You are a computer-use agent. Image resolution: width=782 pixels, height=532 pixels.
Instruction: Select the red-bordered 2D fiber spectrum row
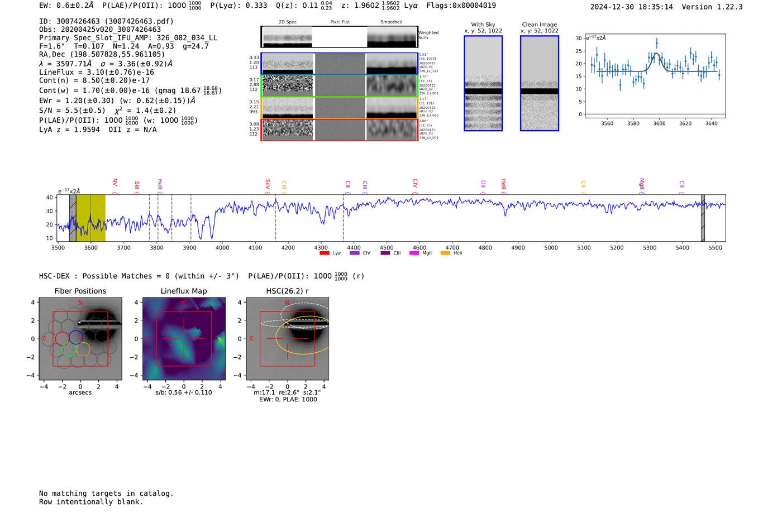pyautogui.click(x=340, y=130)
